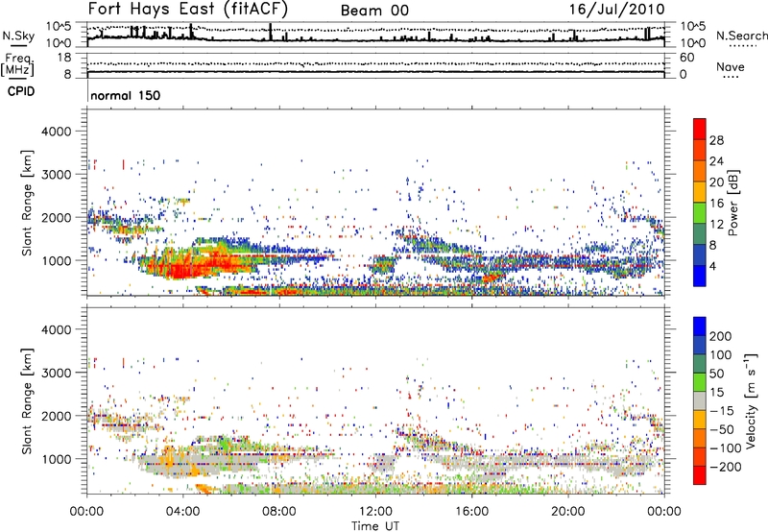768x532 pixels.
Task: Click the 'CPID' row label
Action: 21,91
